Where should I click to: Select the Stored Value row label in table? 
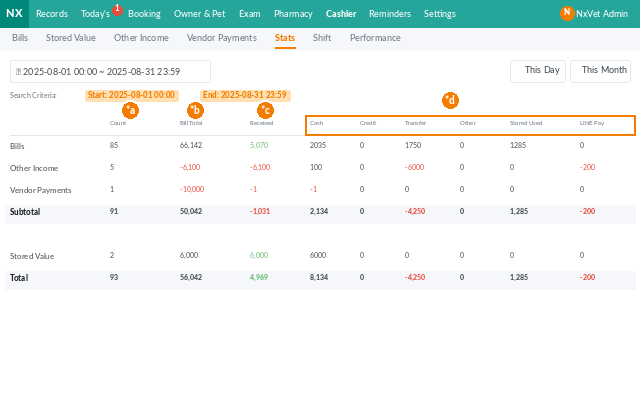click(x=32, y=256)
